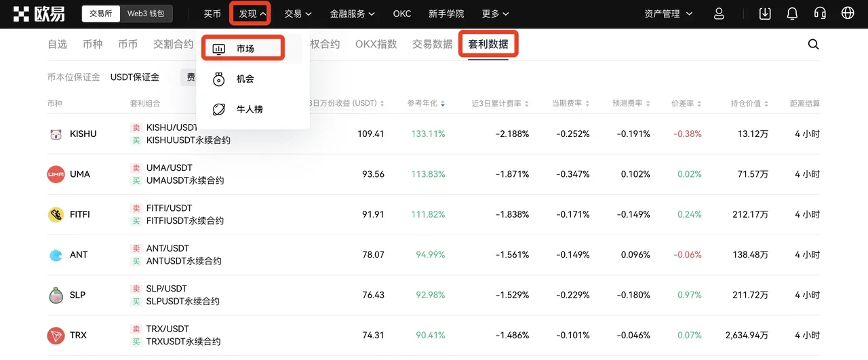
Task: Choose 牛人榜 in dropdown menu
Action: (249, 109)
